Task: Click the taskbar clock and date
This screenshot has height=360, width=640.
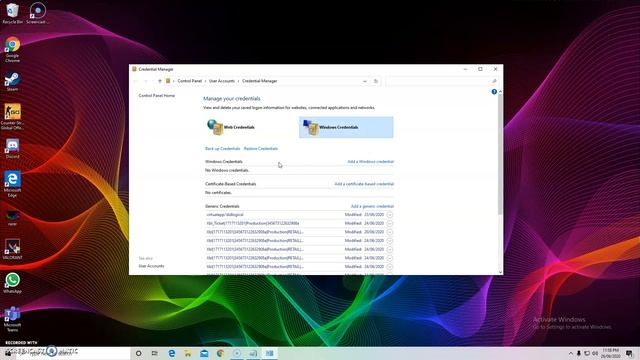Action: [610, 353]
